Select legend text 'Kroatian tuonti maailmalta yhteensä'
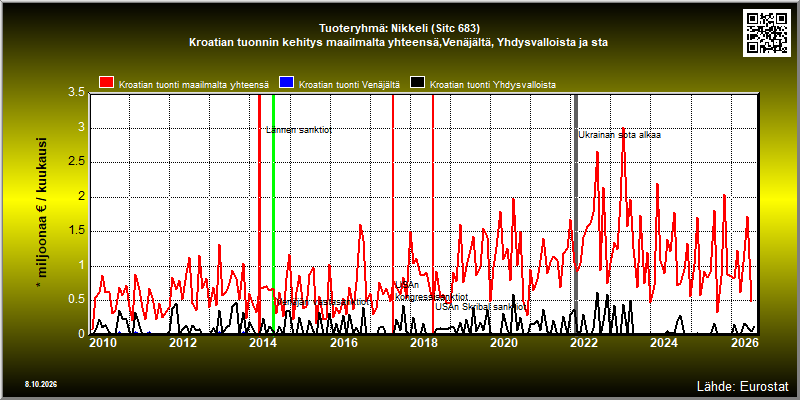 pos(194,85)
